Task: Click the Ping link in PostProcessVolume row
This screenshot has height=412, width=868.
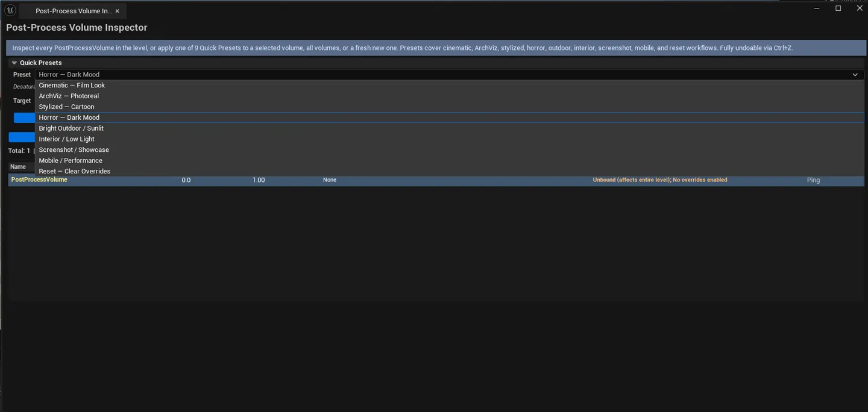Action: (813, 180)
